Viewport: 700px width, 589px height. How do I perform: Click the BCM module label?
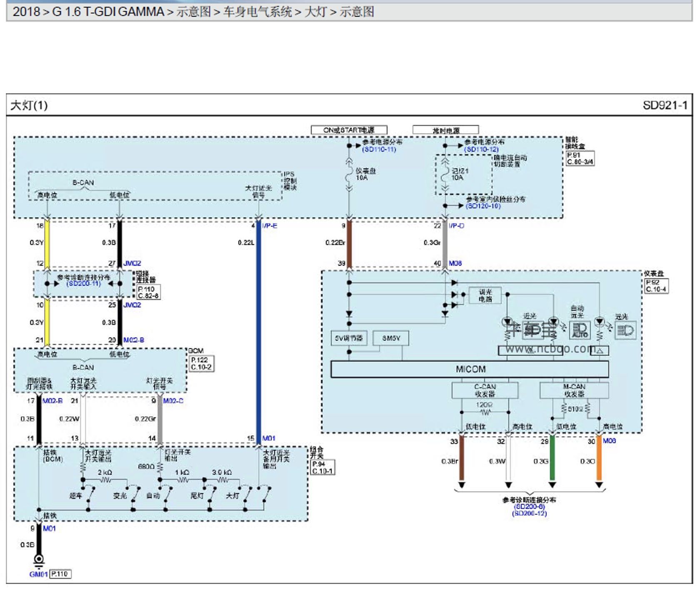point(195,351)
